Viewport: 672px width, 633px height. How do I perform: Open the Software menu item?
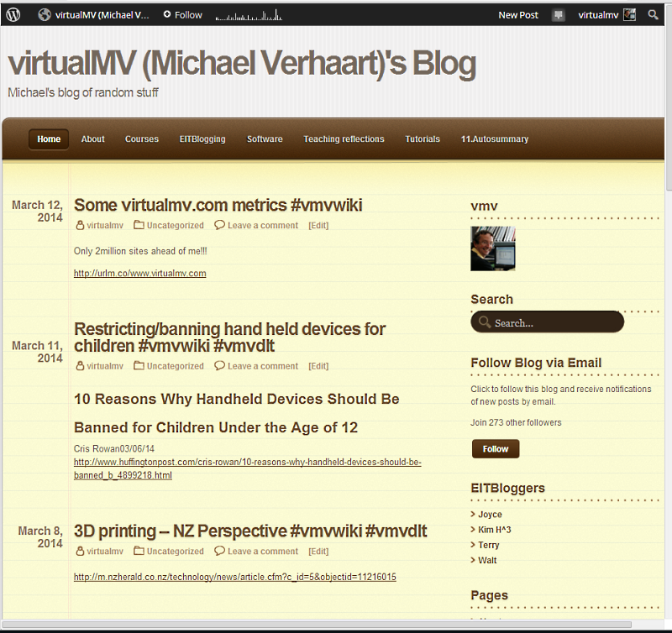[x=265, y=139]
